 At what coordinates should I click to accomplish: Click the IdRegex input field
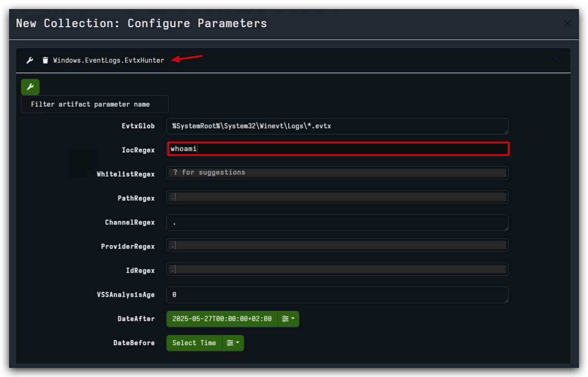tap(338, 269)
